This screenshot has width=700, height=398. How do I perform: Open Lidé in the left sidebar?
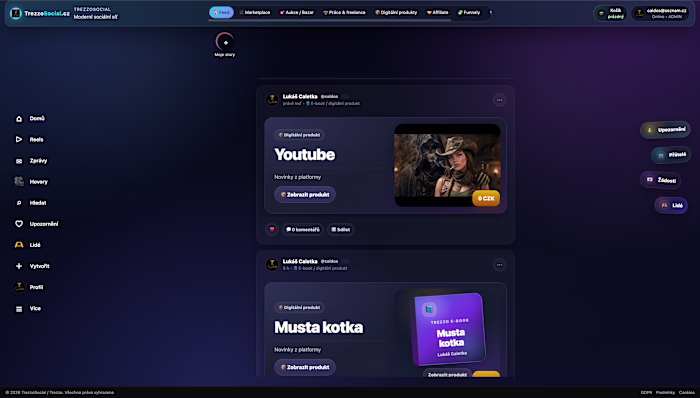click(x=28, y=245)
